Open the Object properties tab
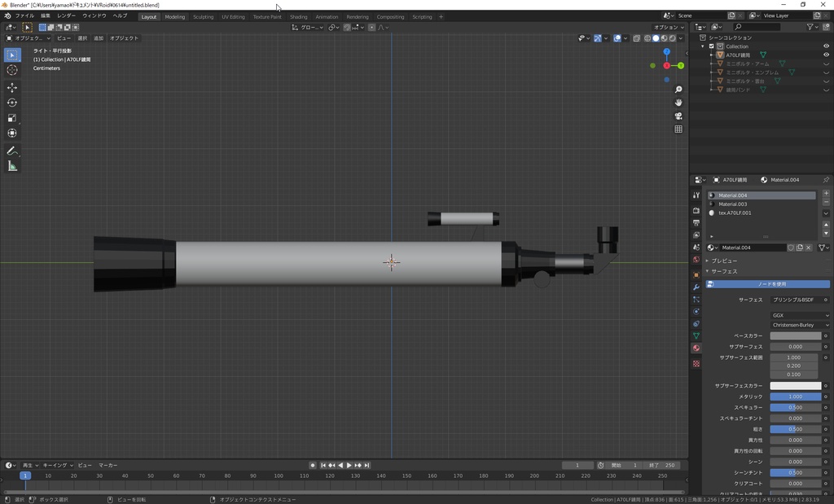This screenshot has width=834, height=504. click(696, 275)
